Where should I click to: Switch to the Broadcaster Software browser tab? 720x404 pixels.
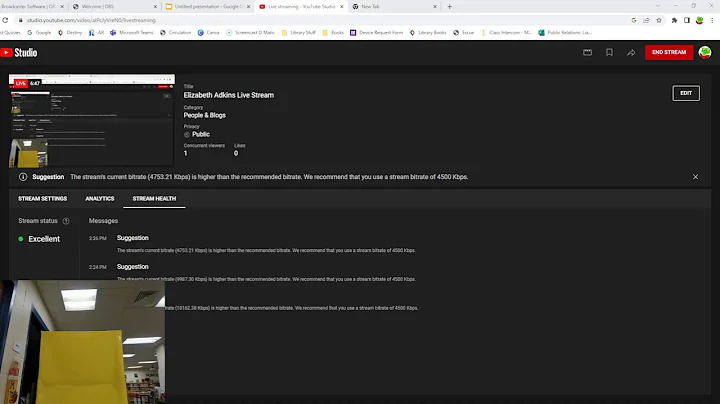[x=32, y=6]
